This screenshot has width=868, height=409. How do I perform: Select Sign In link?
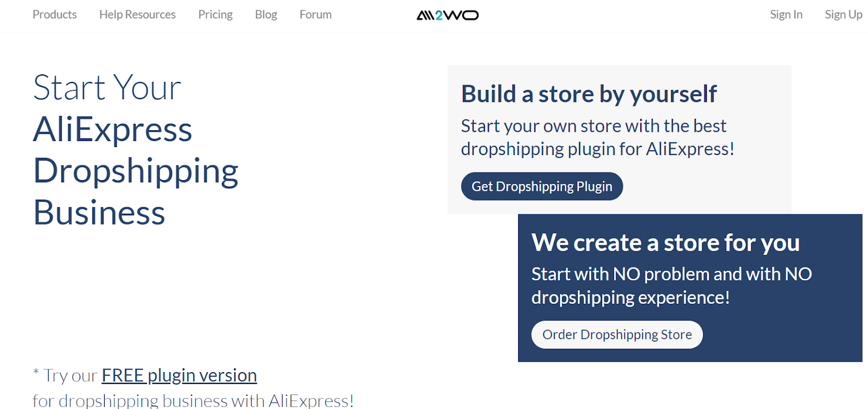coord(786,15)
